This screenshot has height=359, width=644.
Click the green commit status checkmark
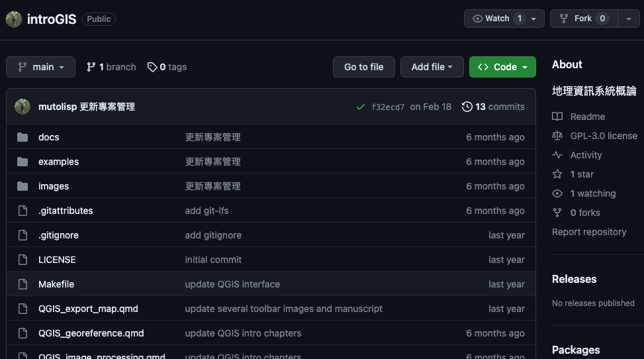coord(361,107)
